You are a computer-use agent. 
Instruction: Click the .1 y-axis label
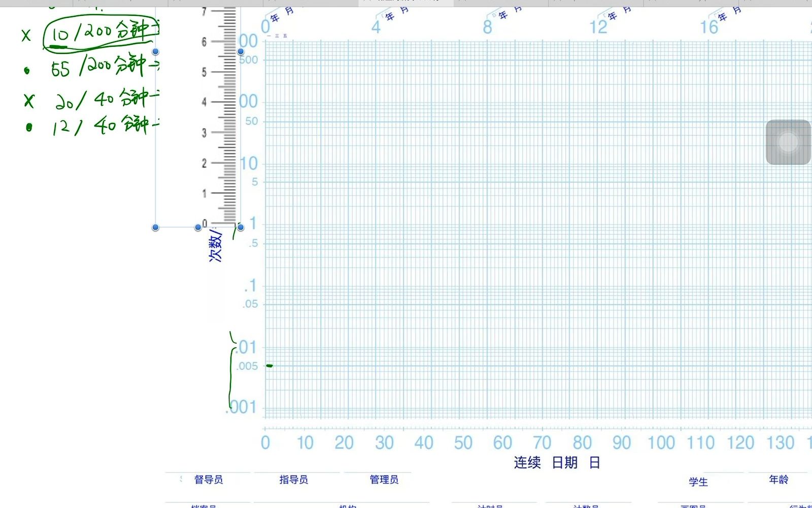250,285
